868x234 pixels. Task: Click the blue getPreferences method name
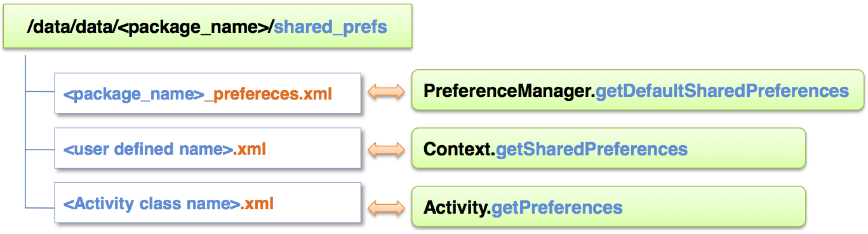(x=558, y=207)
